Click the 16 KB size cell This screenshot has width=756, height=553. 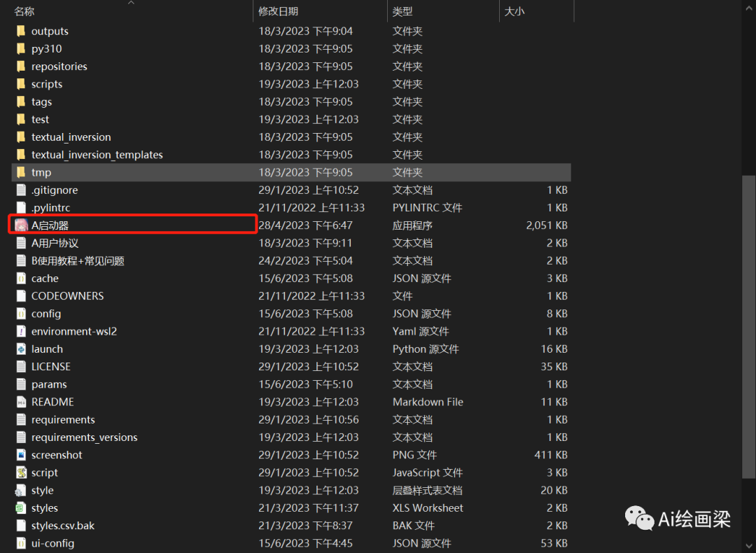554,349
